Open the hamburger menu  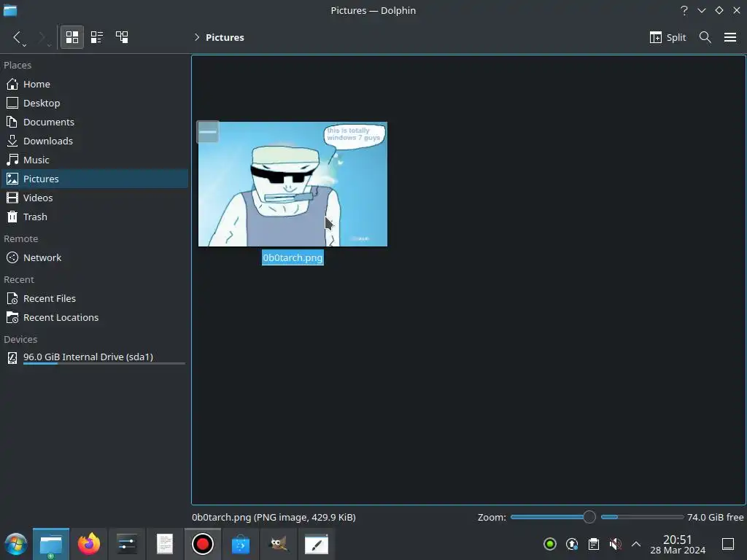729,37
